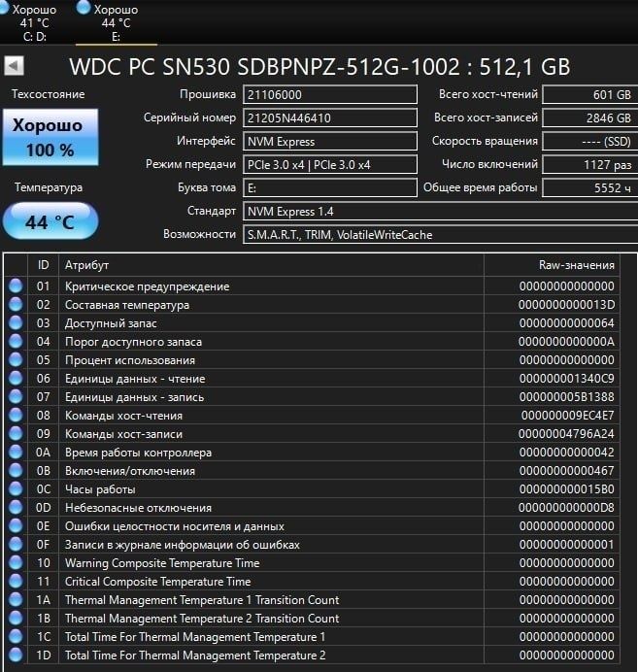Viewport: 638px width, 672px height.
Task: Select the Записи в журнале информации об ошибках text
Action: (x=183, y=545)
